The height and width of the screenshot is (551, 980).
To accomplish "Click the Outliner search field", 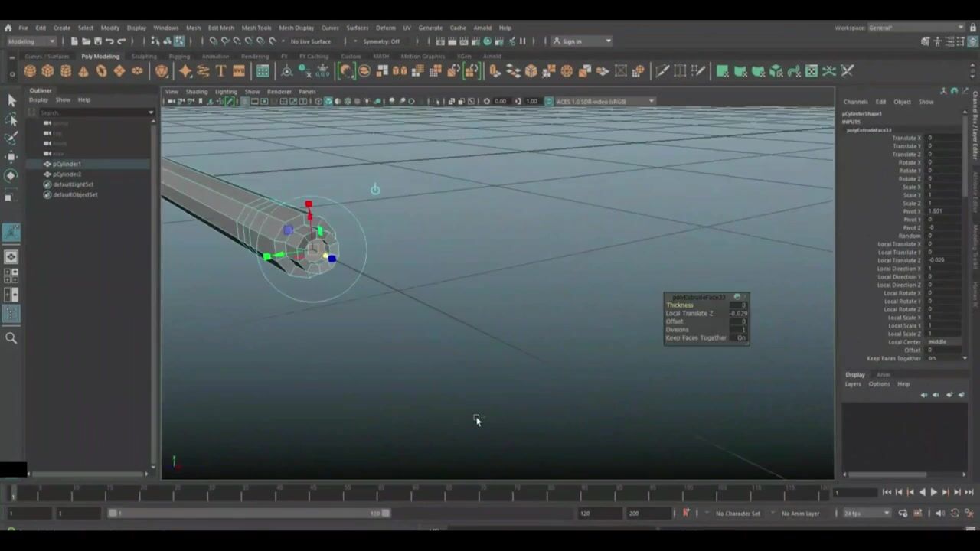I will pyautogui.click(x=96, y=112).
